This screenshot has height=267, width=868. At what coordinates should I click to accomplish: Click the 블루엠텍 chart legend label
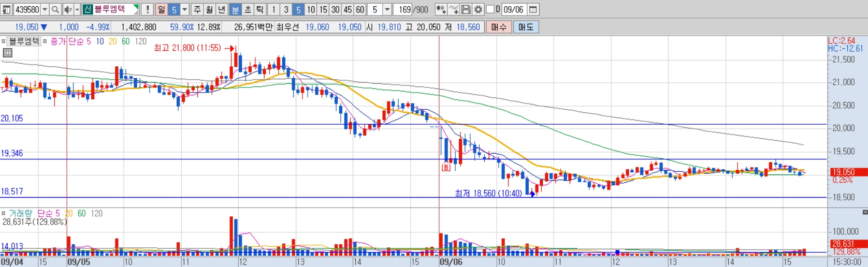[x=24, y=41]
